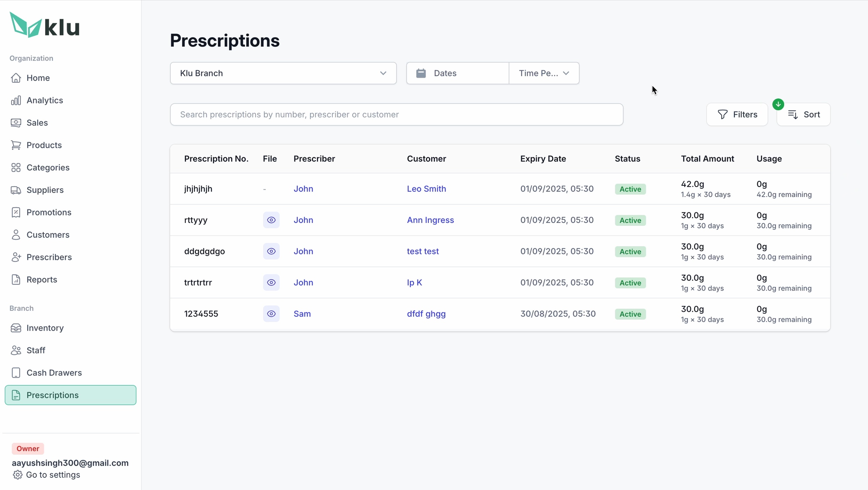Image resolution: width=868 pixels, height=490 pixels.
Task: Open customer Ip K
Action: [x=414, y=283]
